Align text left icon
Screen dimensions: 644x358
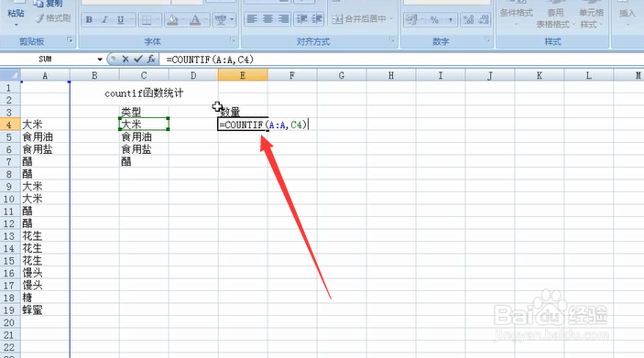(x=252, y=19)
